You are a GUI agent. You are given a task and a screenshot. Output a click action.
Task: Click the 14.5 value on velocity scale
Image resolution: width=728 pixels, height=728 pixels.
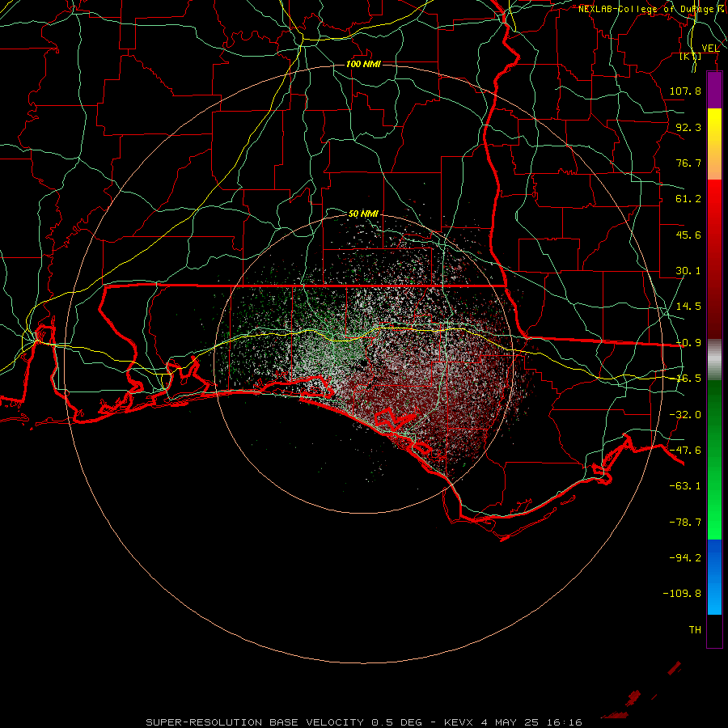[x=688, y=307]
